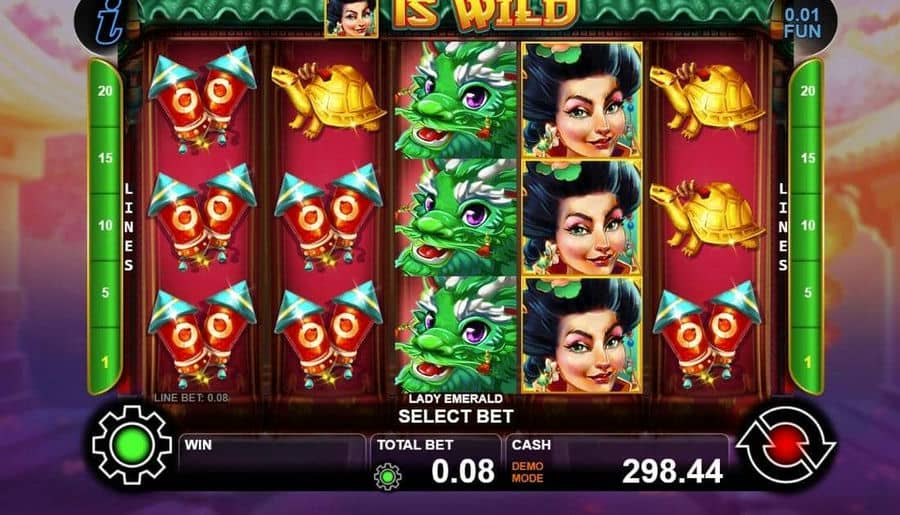Click the Select Bet label
The width and height of the screenshot is (900, 515).
456,416
